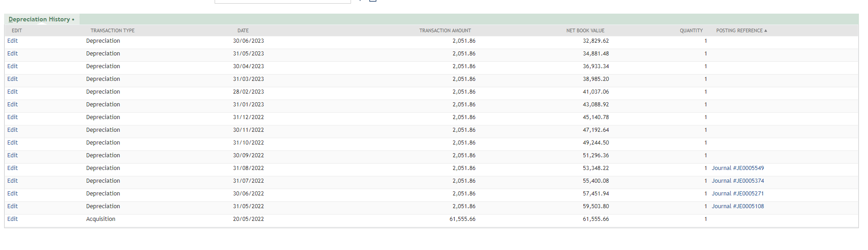
Task: Edit the 30/06/2022 depreciation row
Action: 12,194
